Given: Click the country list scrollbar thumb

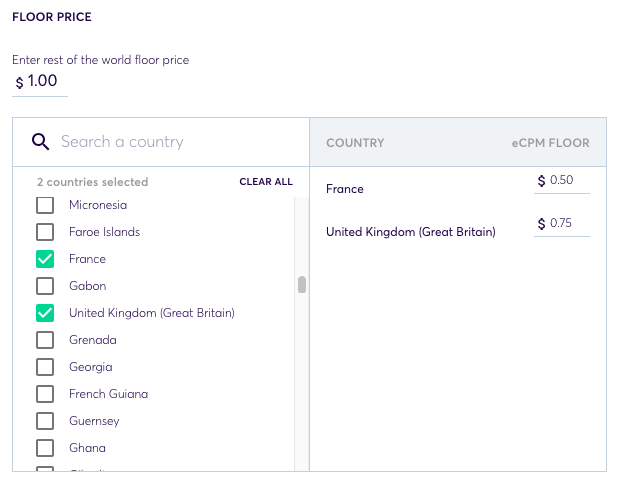Looking at the screenshot, I should tap(302, 285).
